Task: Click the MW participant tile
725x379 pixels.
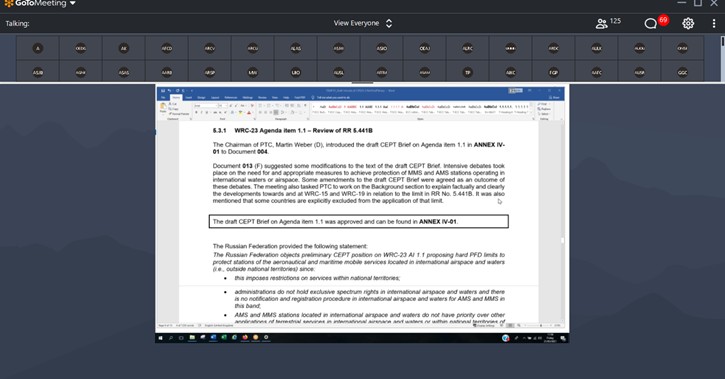Action: tap(252, 72)
